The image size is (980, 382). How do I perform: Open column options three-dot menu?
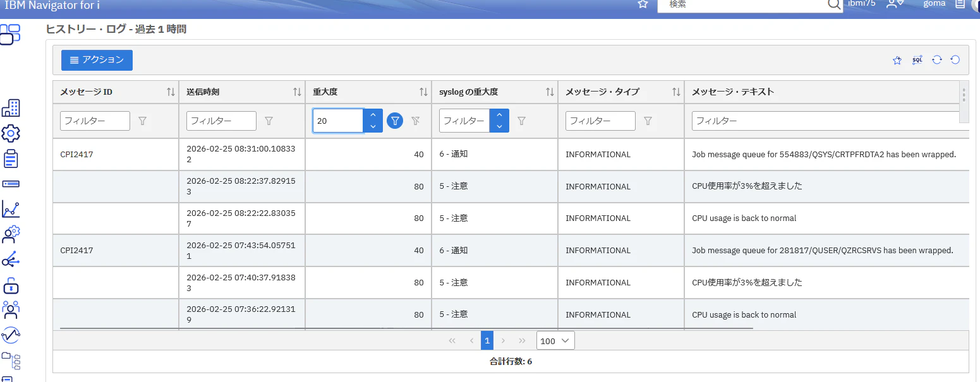(x=964, y=95)
